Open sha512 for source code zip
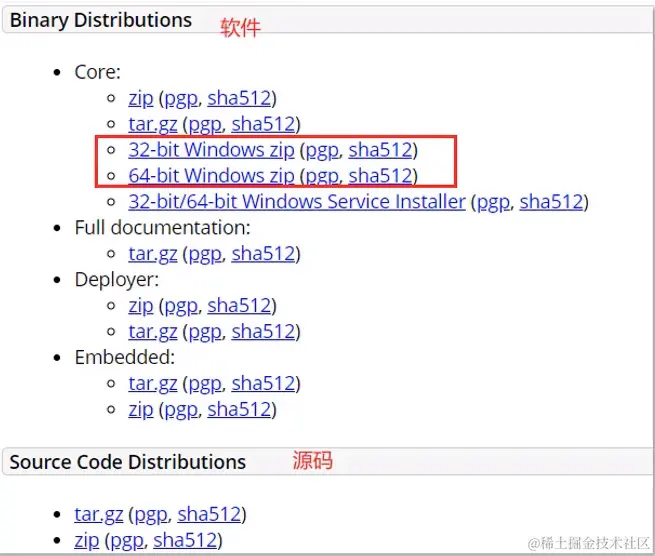Screen dimensions: 655x556 click(185, 540)
